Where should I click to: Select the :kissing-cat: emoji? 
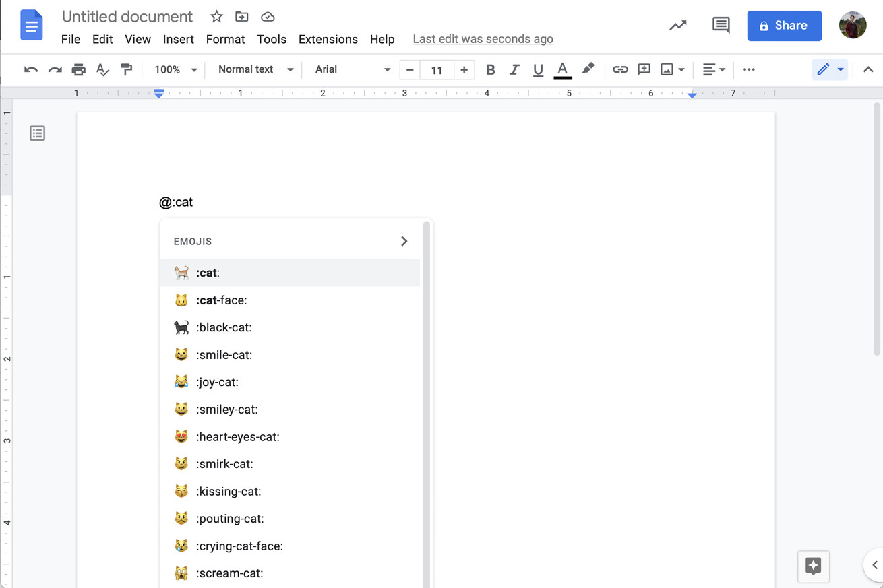pos(290,492)
